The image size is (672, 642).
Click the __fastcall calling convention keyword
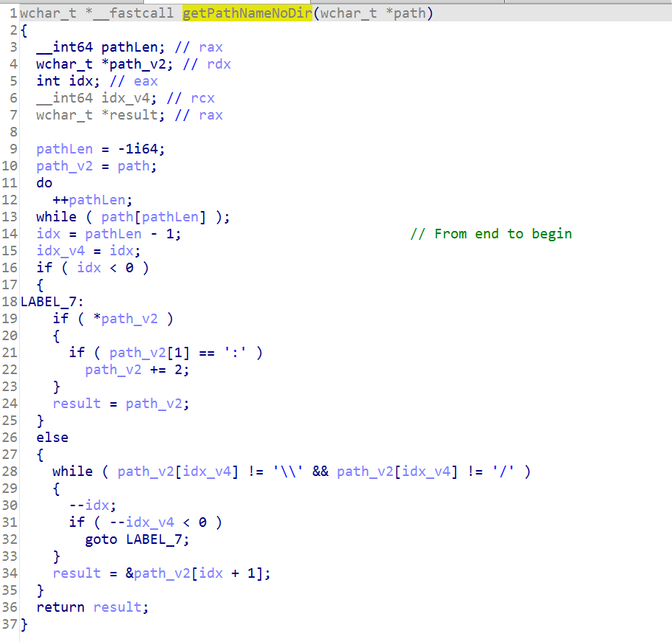click(142, 13)
